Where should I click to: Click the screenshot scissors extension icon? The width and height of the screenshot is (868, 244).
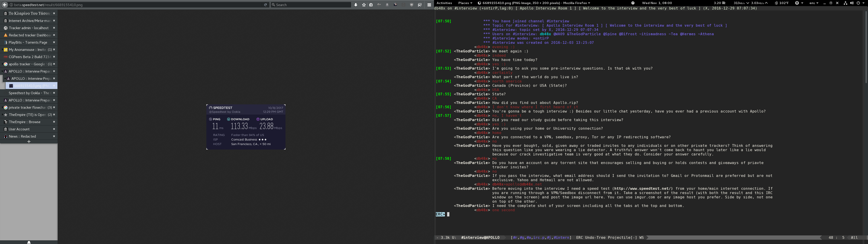[x=420, y=5]
